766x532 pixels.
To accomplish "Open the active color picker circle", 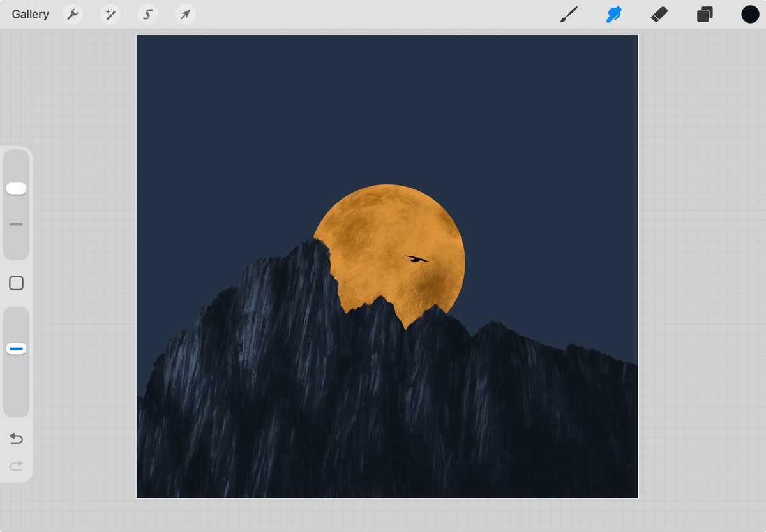I will (x=750, y=14).
